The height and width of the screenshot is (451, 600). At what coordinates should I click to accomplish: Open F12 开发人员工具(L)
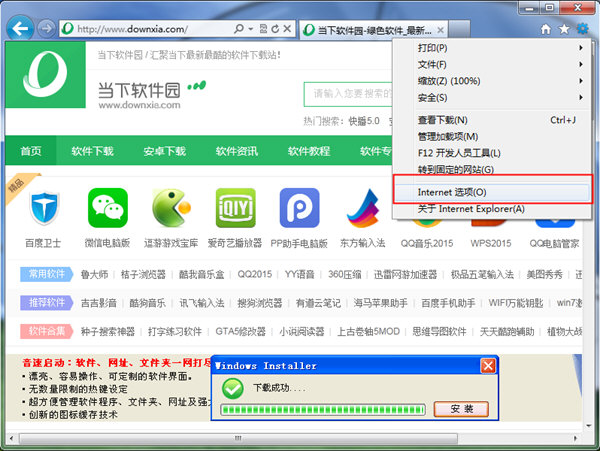(x=492, y=153)
